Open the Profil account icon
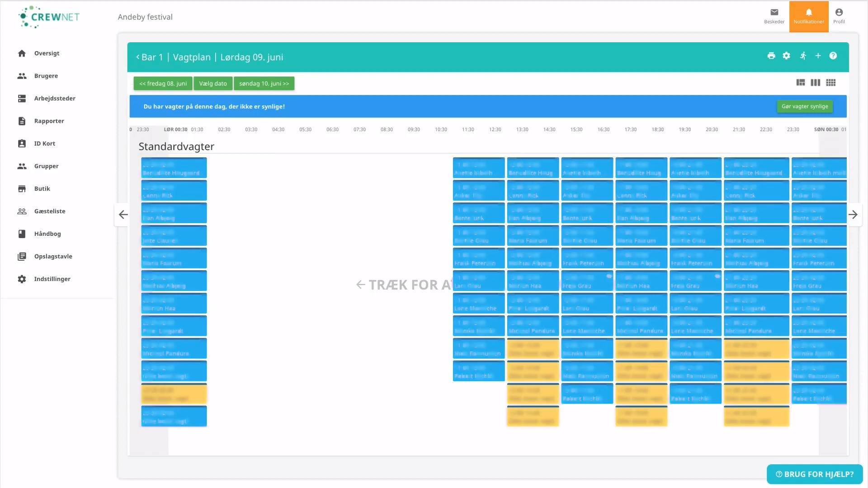868x488 pixels. pos(839,16)
